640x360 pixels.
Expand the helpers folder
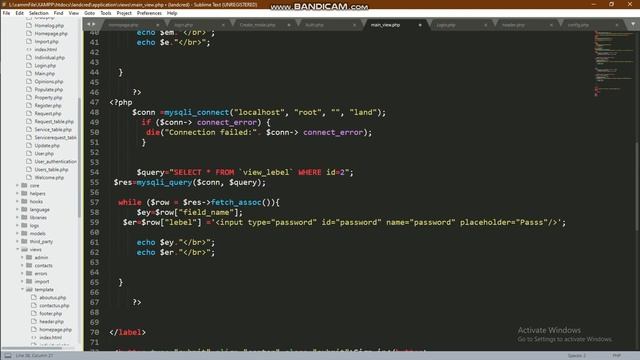coord(17,193)
